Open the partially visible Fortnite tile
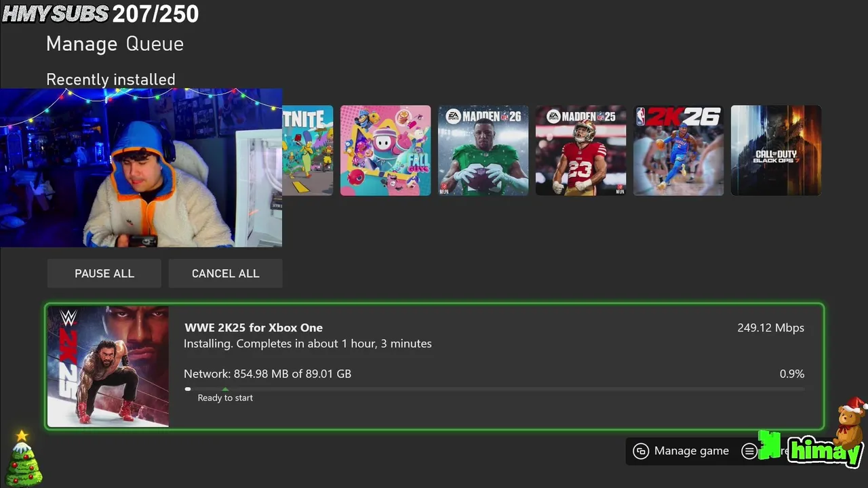This screenshot has height=488, width=868. pyautogui.click(x=307, y=150)
